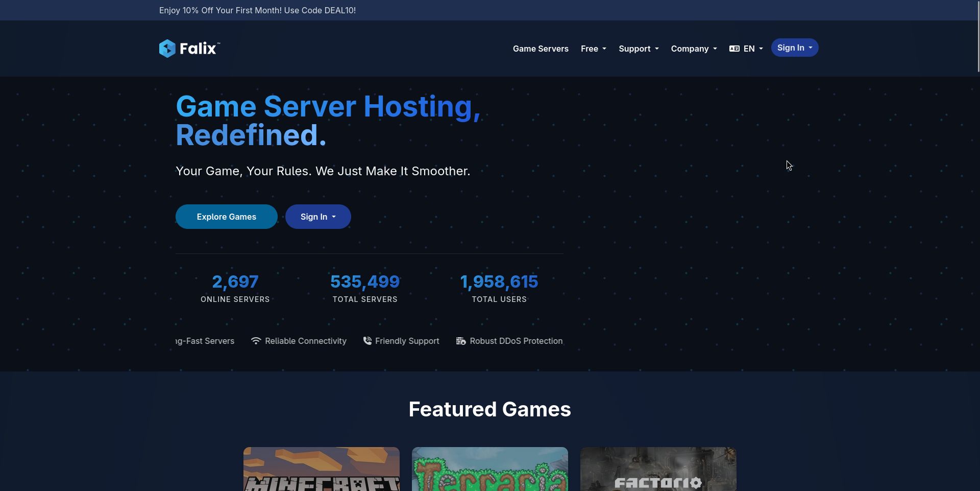Click the translation icon beside EN
The image size is (980, 491).
[734, 48]
